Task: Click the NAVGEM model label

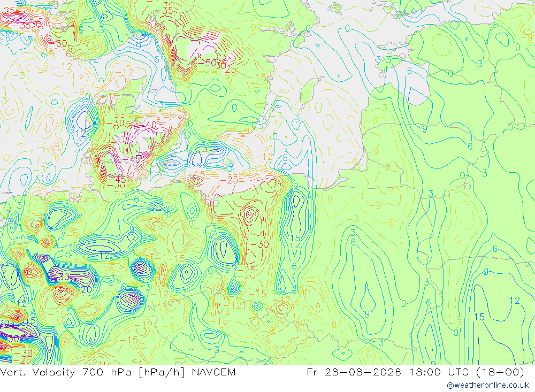Action: coord(213,372)
